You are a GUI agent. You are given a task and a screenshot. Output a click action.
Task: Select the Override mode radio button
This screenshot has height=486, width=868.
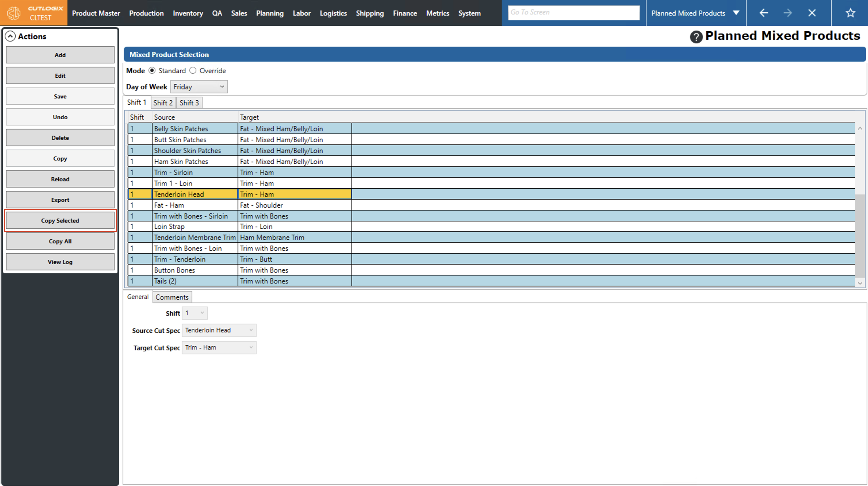tap(193, 70)
